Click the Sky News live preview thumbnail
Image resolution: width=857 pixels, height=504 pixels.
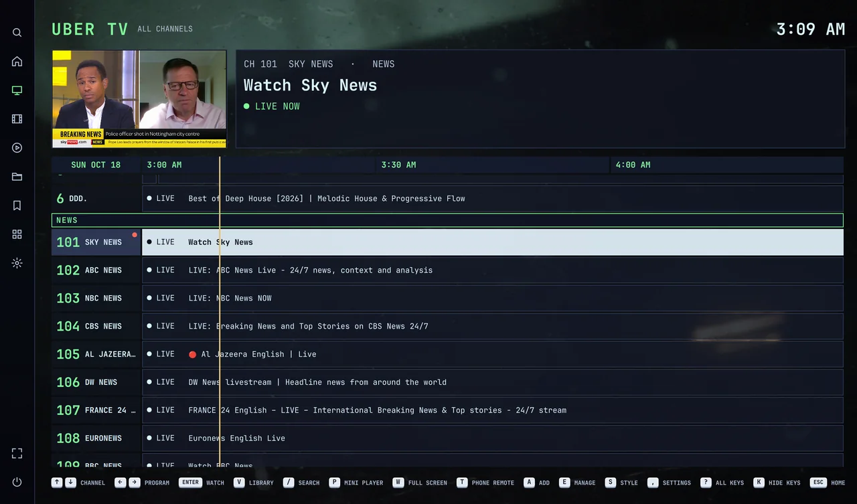pyautogui.click(x=139, y=99)
